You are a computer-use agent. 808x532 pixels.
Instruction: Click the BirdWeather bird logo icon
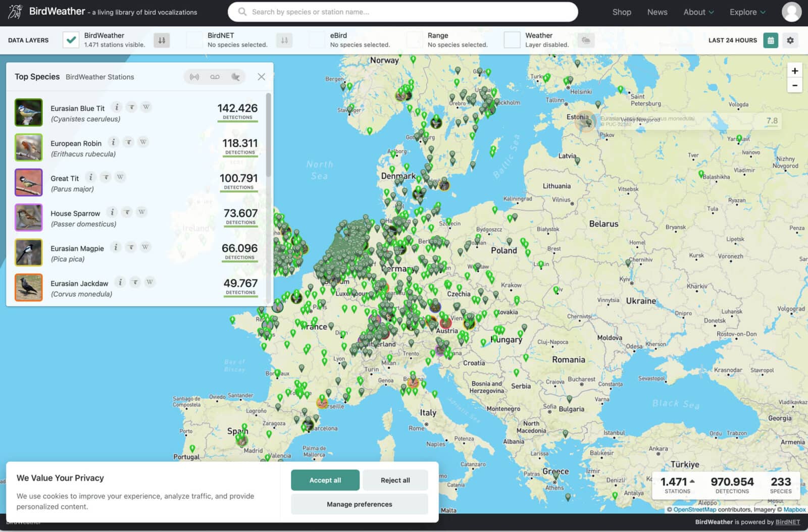[x=16, y=12]
